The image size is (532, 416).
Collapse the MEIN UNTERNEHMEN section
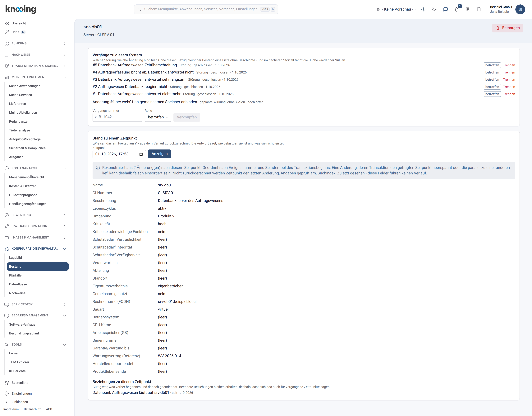(35, 77)
